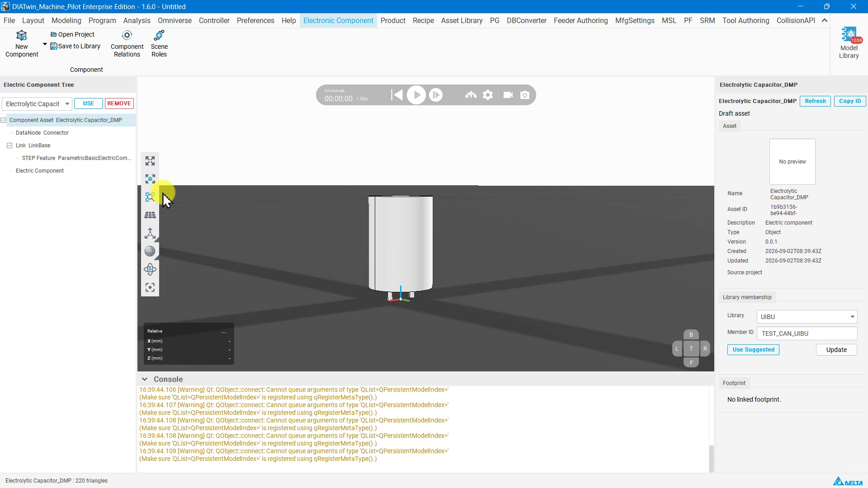Viewport: 868px width, 488px height.
Task: Open Project from the ribbon
Action: click(x=72, y=34)
